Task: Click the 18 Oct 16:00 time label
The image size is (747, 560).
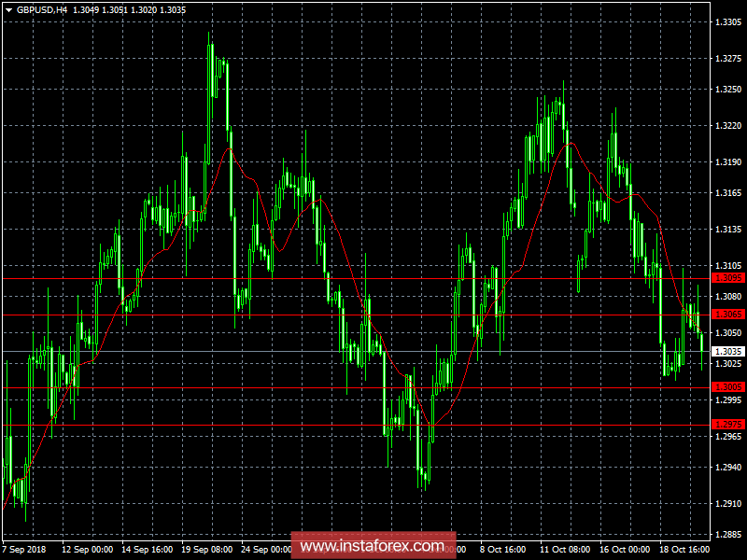Action: pyautogui.click(x=683, y=550)
